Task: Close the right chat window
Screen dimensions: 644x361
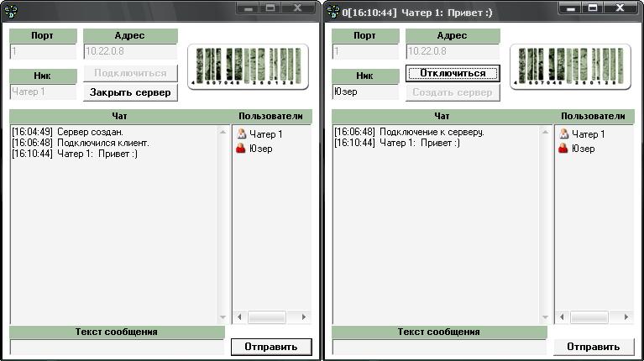Action: (620, 8)
